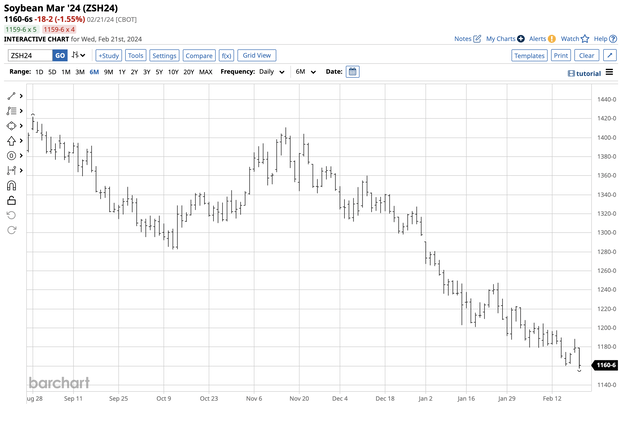Image resolution: width=640 pixels, height=423 pixels.
Task: Open the Templates button
Action: [529, 56]
